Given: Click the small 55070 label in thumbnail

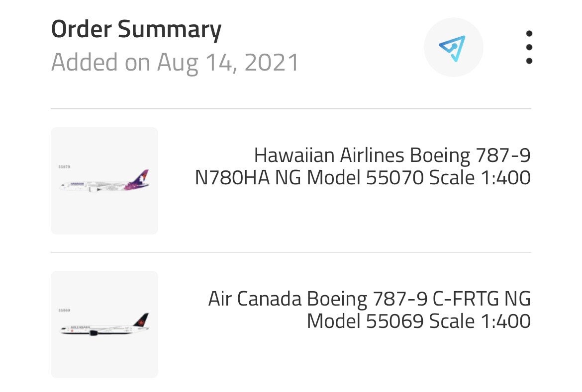Looking at the screenshot, I should tap(64, 167).
